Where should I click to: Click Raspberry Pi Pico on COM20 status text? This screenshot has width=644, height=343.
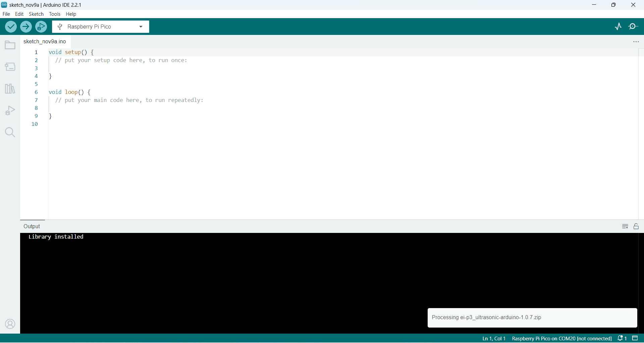(x=561, y=338)
